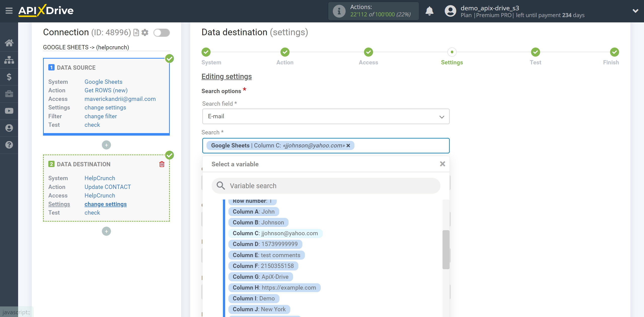The height and width of the screenshot is (317, 644).
Task: Go to the System step
Action: 206,52
